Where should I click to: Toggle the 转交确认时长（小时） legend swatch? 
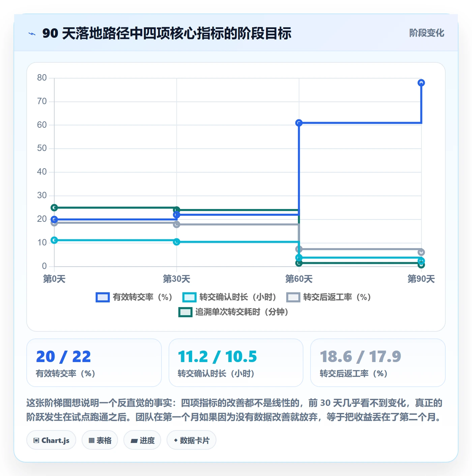click(x=189, y=297)
